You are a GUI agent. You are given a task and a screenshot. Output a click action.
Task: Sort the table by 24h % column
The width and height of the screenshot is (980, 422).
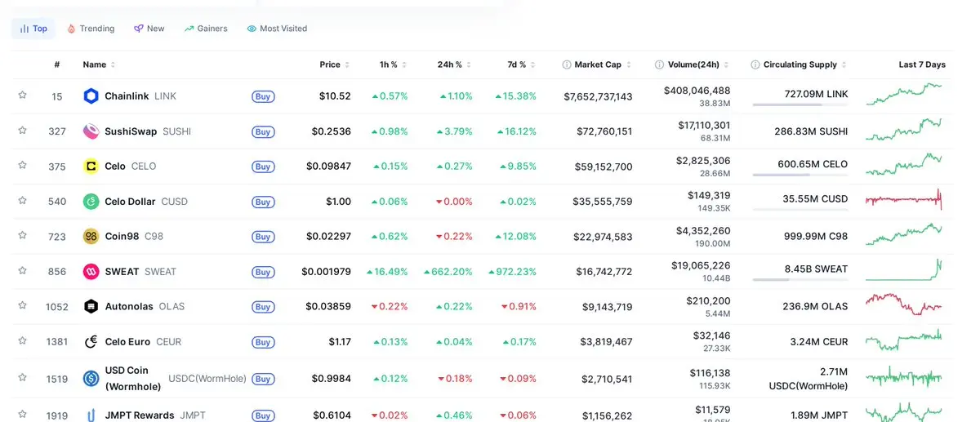coord(454,64)
